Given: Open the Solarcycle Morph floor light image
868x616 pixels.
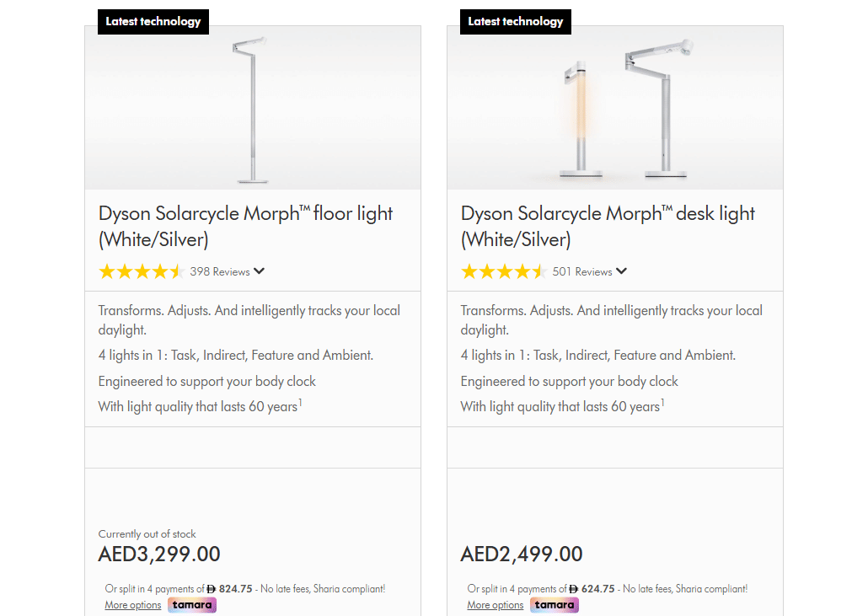Looking at the screenshot, I should click(251, 110).
